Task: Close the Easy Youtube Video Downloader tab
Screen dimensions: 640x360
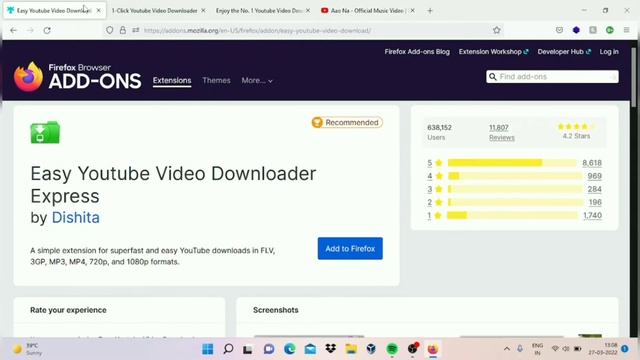Action: tap(98, 11)
